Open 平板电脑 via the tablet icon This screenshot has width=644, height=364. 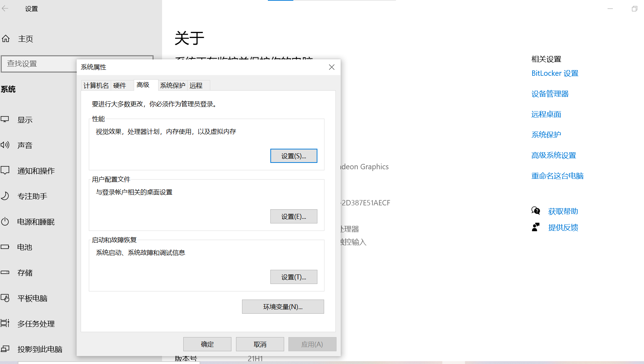coord(6,298)
